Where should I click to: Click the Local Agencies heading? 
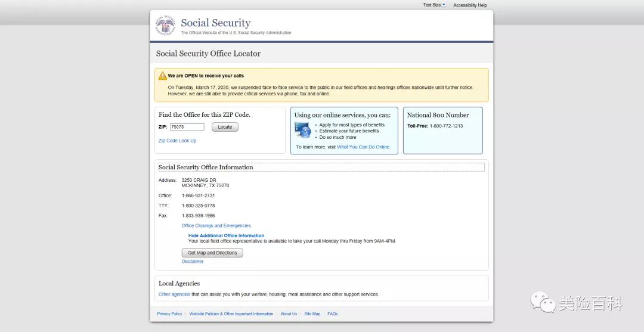click(x=179, y=284)
